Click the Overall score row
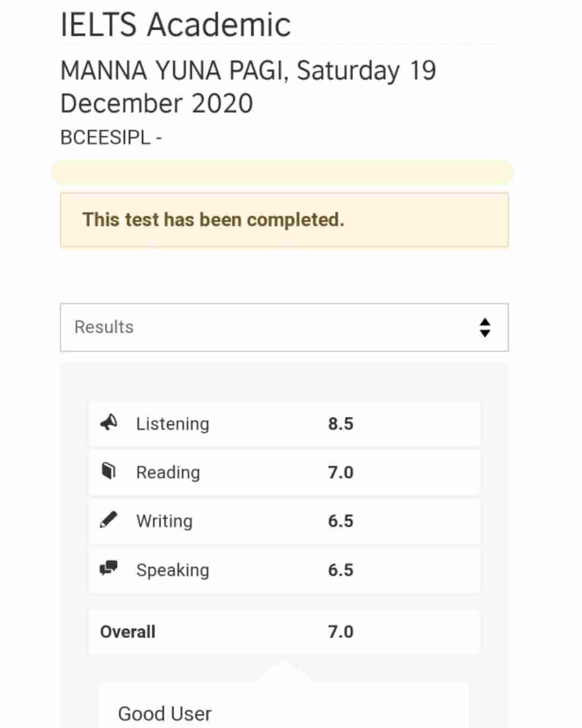 284,631
